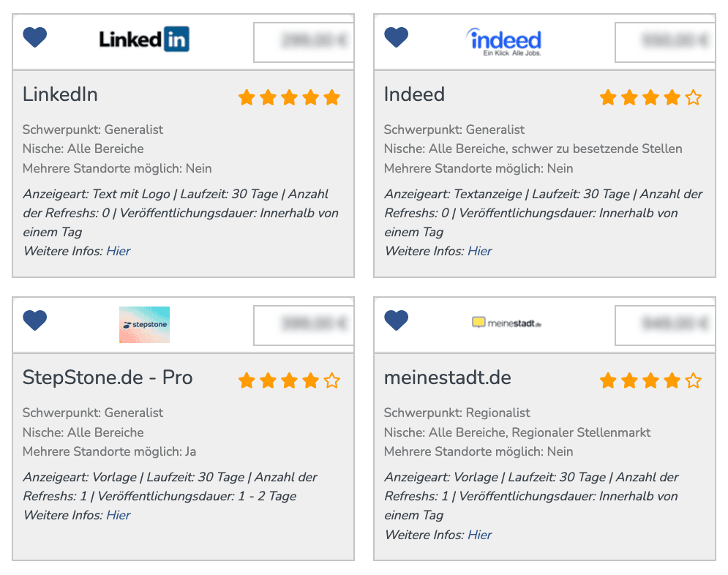The image size is (728, 575).
Task: Open the 'Hier' link under LinkedIn
Action: (118, 251)
